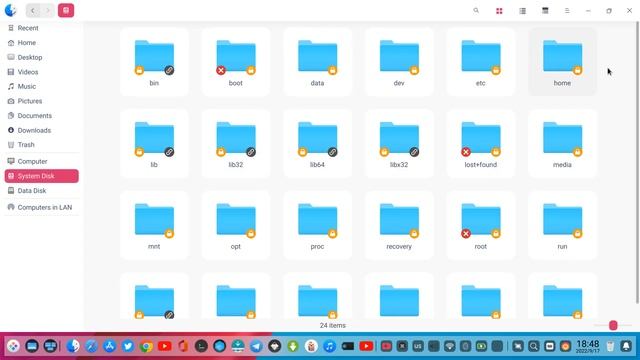This screenshot has width=640, height=360.
Task: Click the 24 items status text
Action: click(333, 325)
